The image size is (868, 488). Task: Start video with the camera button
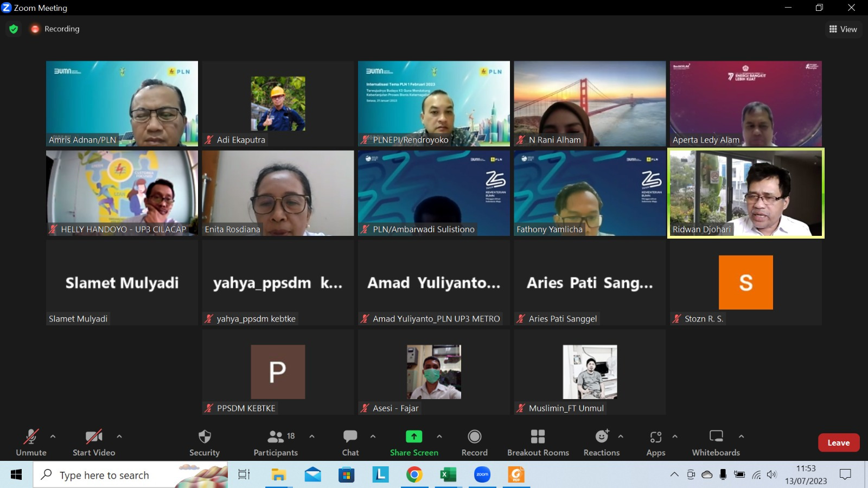(x=94, y=442)
